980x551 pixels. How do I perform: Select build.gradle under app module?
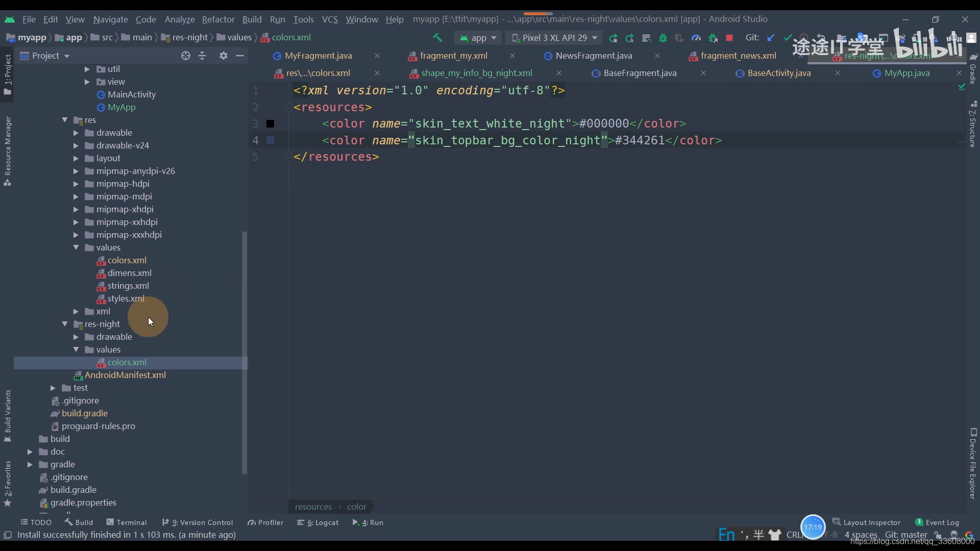point(84,413)
